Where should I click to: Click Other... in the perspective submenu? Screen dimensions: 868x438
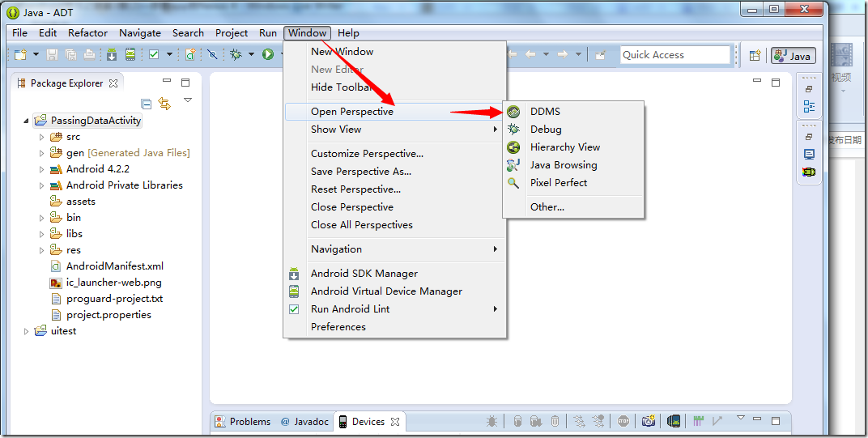[573, 207]
